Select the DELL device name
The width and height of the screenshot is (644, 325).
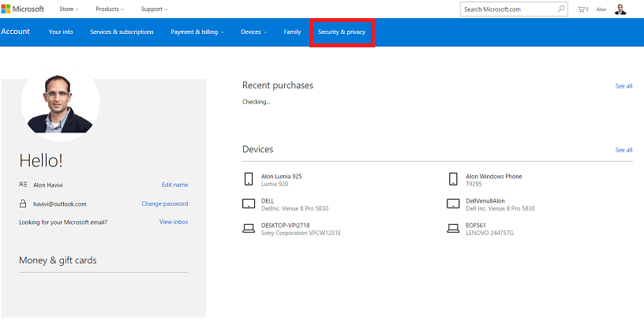[x=268, y=200]
